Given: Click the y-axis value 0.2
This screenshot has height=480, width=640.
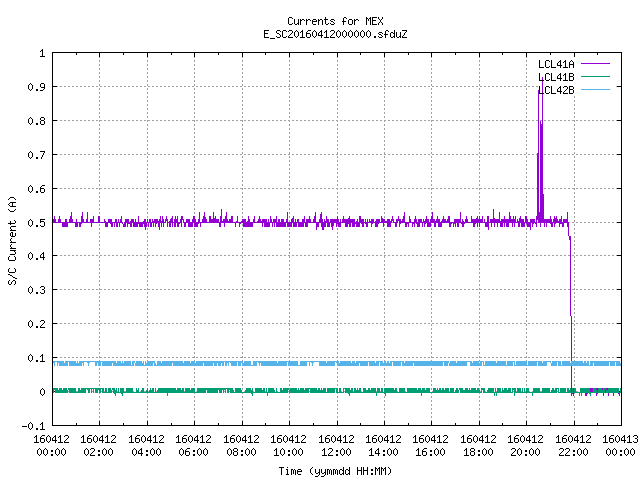Looking at the screenshot, I should coord(36,324).
